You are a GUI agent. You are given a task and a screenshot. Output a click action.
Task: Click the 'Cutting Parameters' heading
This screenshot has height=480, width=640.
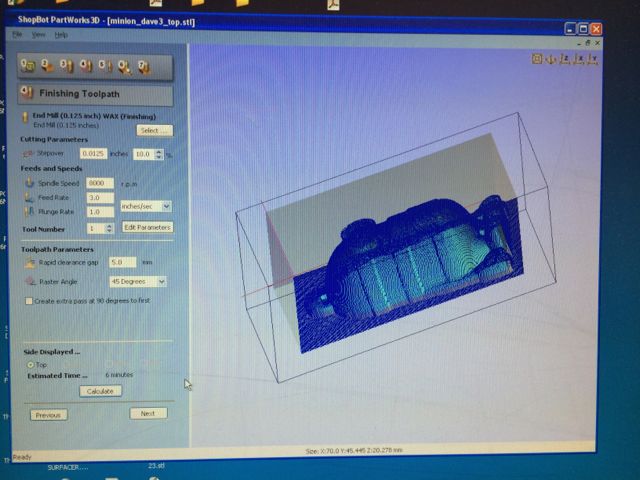[54, 139]
